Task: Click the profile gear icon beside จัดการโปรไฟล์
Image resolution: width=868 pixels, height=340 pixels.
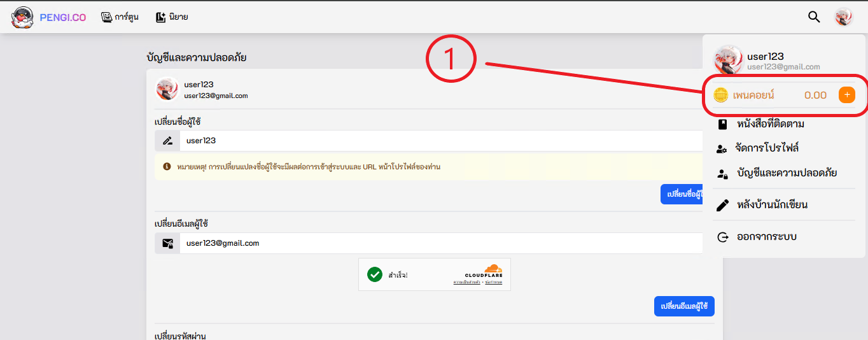Action: point(722,148)
